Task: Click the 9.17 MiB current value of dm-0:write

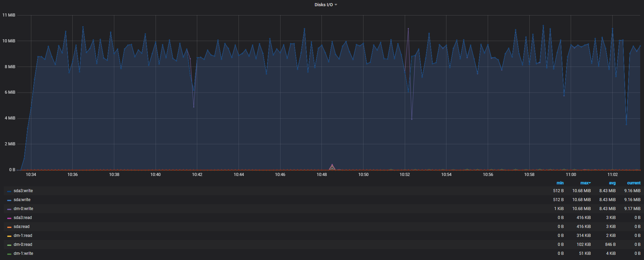Action: coord(632,209)
